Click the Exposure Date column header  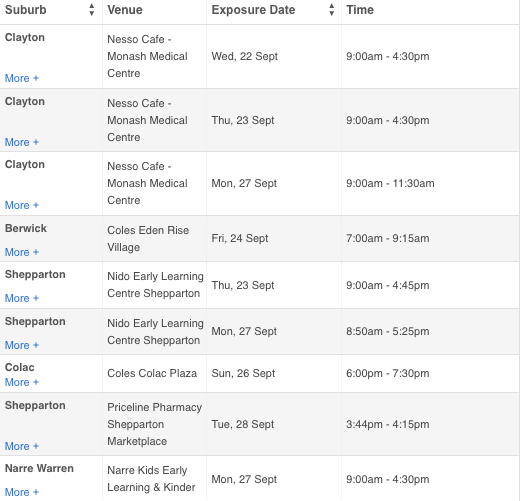tap(253, 10)
